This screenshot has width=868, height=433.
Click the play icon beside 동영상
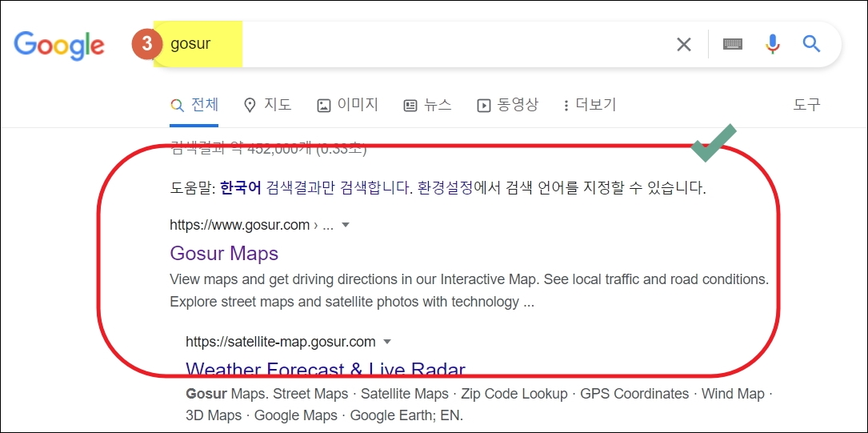click(484, 105)
